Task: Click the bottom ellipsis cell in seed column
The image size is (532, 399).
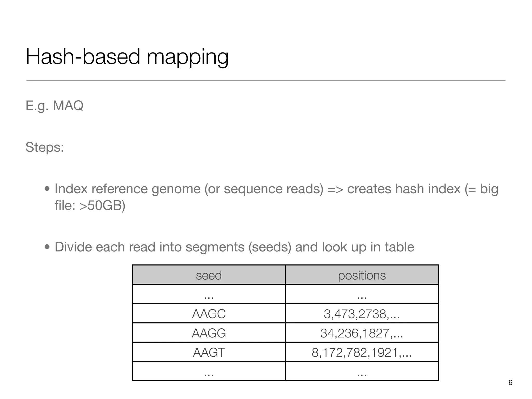Action: coord(209,371)
